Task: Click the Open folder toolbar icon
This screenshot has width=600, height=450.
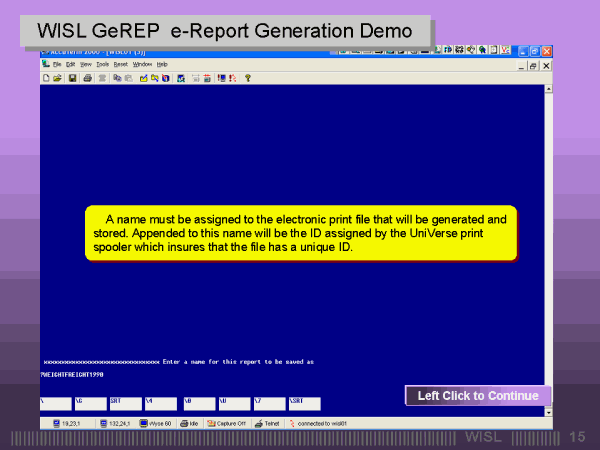Action: (57, 77)
